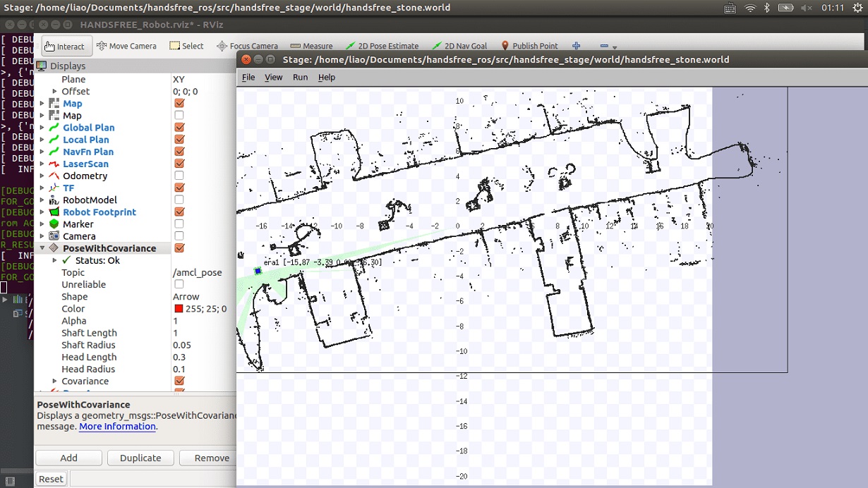
Task: Enable the RobotModel checkbox
Action: click(x=179, y=200)
